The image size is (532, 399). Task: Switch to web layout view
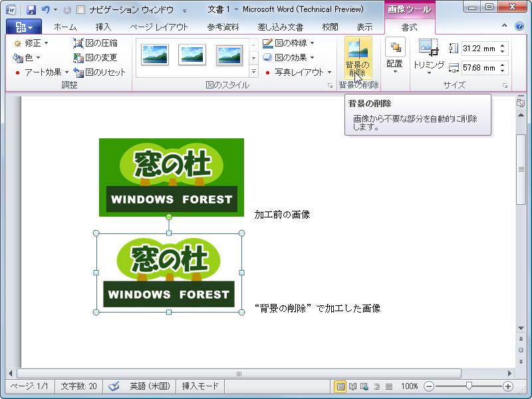(x=364, y=386)
